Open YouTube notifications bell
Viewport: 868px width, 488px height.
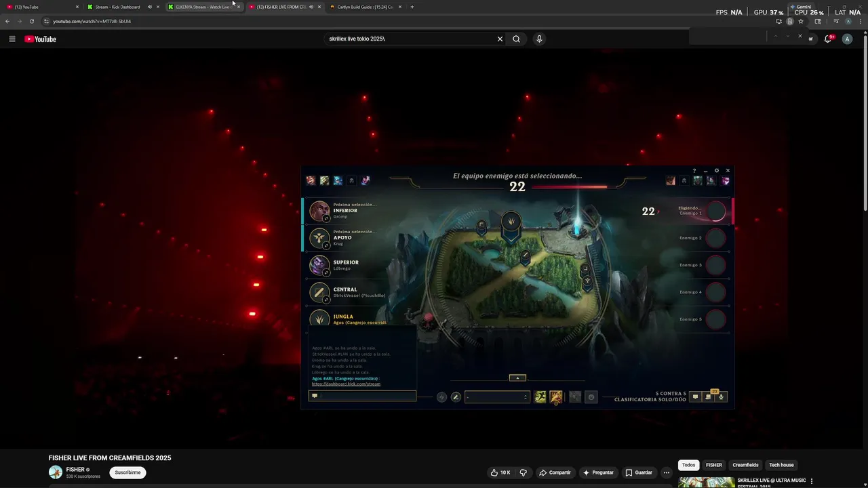828,39
